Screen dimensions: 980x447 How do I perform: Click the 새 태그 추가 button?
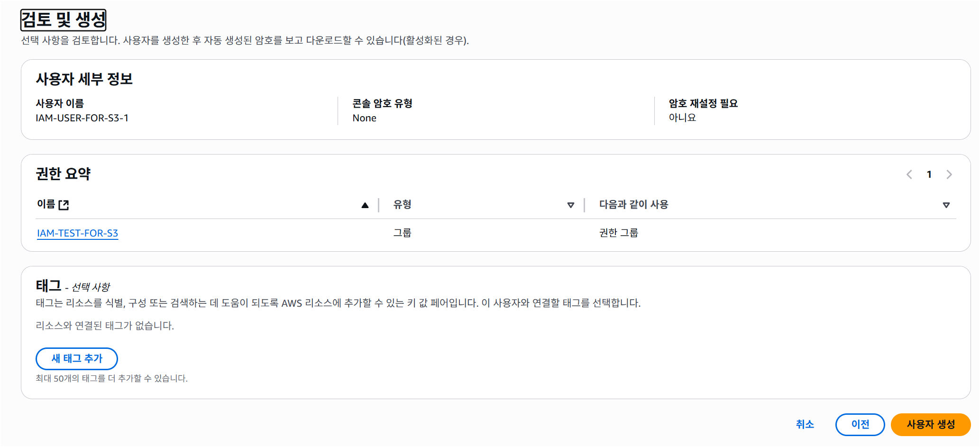[x=77, y=359]
